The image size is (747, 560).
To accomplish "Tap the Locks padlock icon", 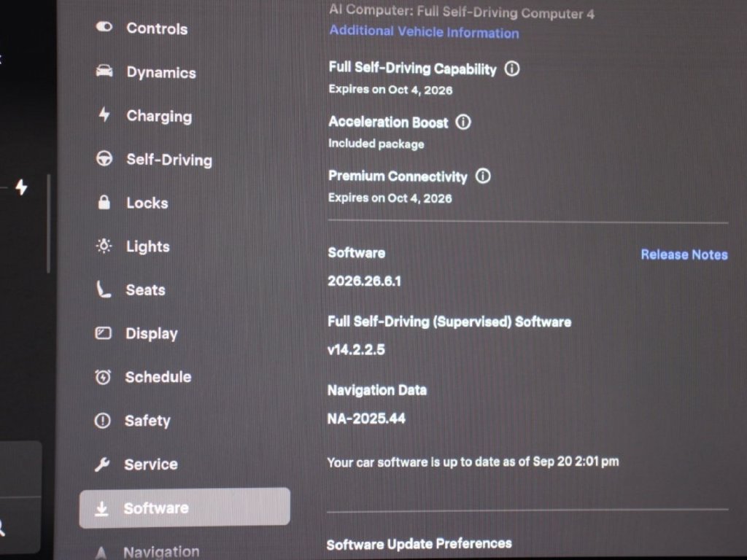I will click(104, 203).
